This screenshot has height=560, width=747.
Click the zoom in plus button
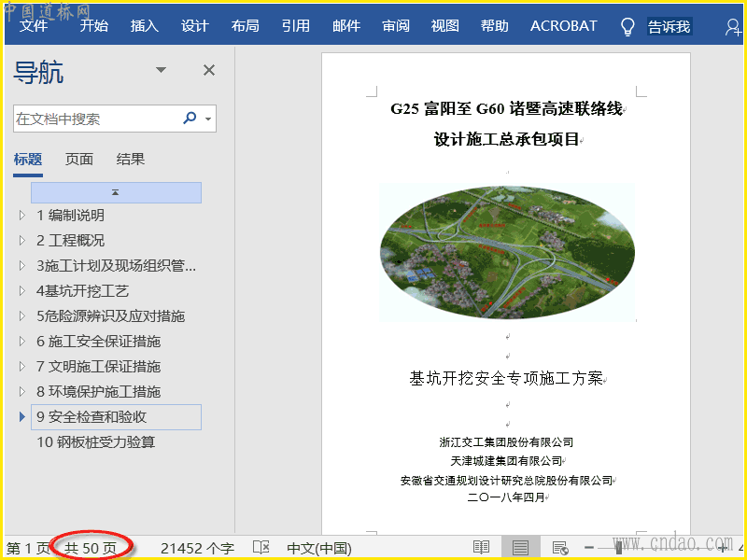[722, 547]
